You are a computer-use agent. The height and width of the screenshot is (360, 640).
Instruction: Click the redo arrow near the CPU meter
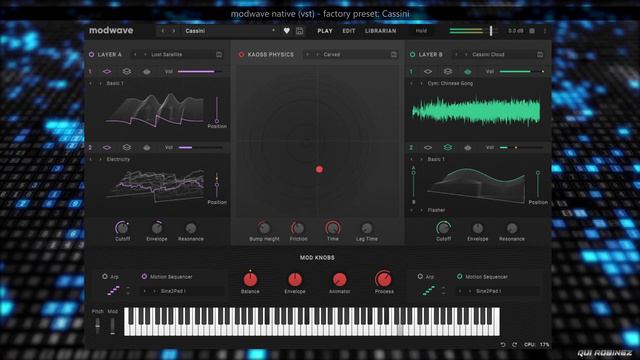tap(514, 344)
